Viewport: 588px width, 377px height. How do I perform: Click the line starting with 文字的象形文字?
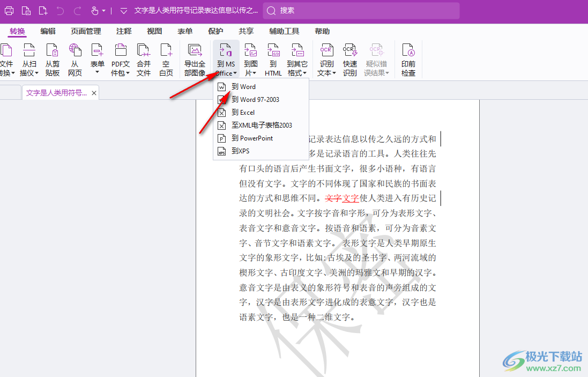pos(338,258)
